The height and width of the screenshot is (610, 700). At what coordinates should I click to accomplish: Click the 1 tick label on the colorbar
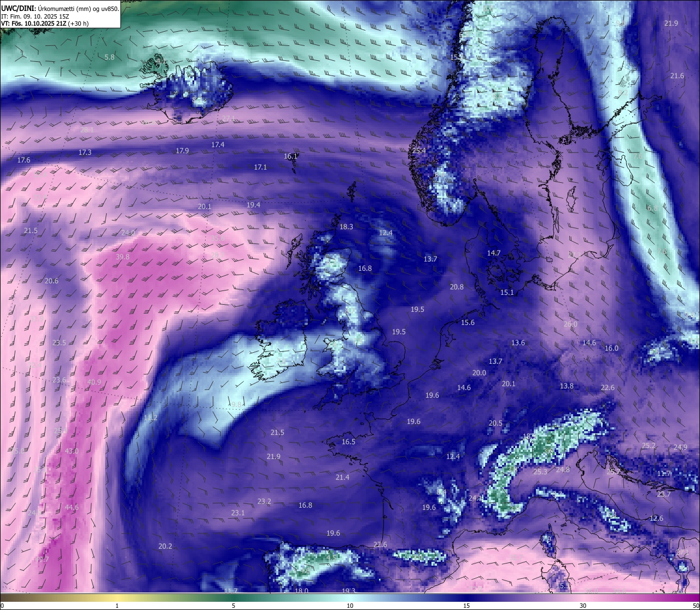pos(117,606)
